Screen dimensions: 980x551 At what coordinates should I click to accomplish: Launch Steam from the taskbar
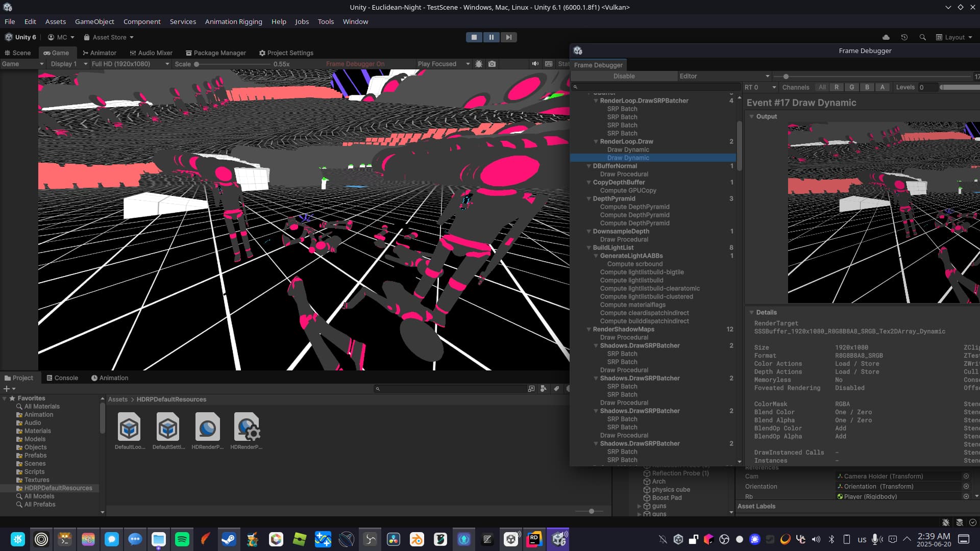229,539
